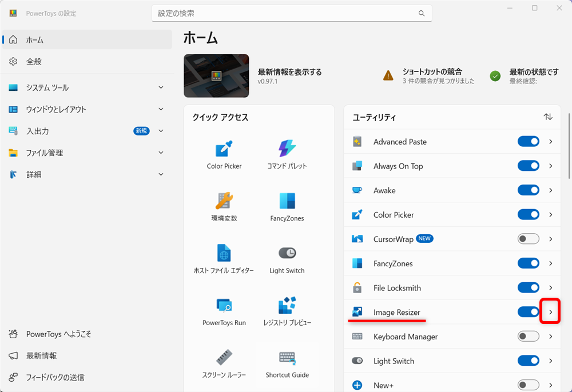The image size is (572, 392).
Task: Enable the CursorWrap toggle
Action: coord(528,239)
